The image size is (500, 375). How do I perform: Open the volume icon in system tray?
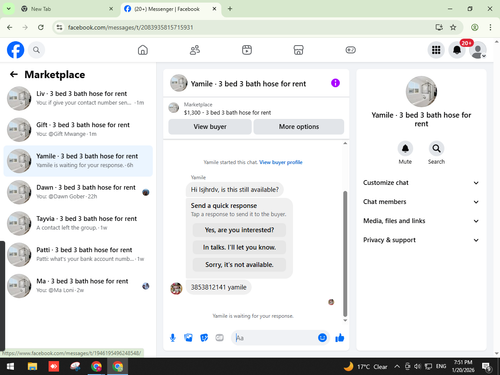(x=417, y=367)
